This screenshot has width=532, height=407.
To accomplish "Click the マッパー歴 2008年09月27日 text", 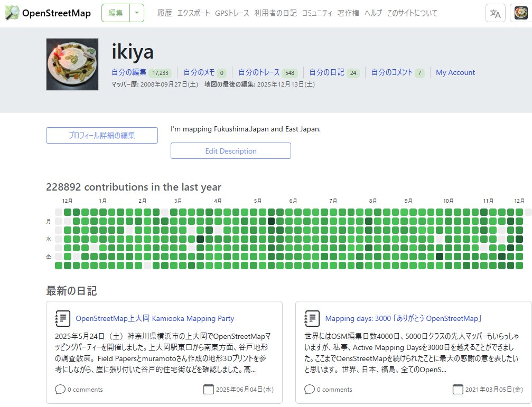I will (x=155, y=84).
